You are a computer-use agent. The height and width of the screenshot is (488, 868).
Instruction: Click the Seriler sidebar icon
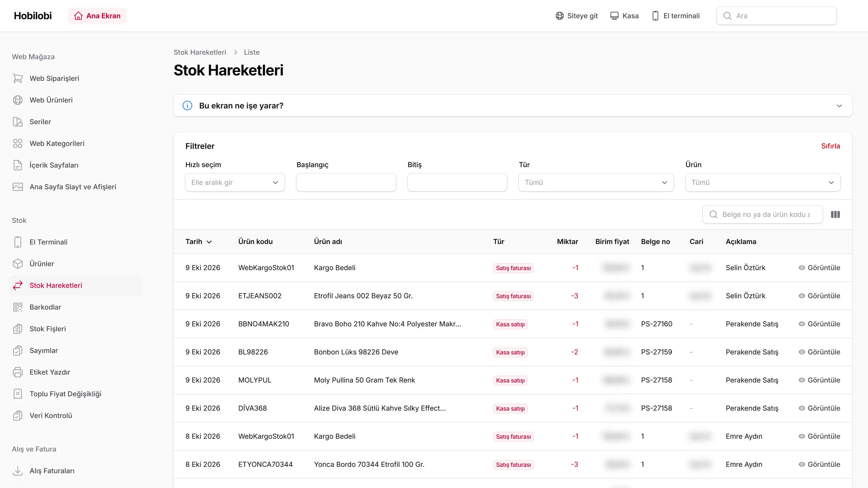pyautogui.click(x=18, y=122)
